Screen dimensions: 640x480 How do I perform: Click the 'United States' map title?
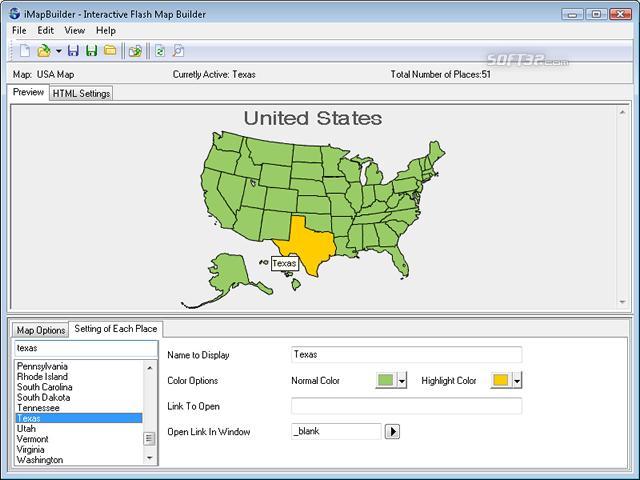(x=313, y=118)
